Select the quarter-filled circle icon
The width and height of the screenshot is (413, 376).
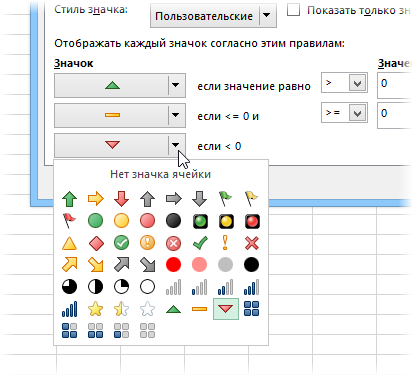point(121,287)
